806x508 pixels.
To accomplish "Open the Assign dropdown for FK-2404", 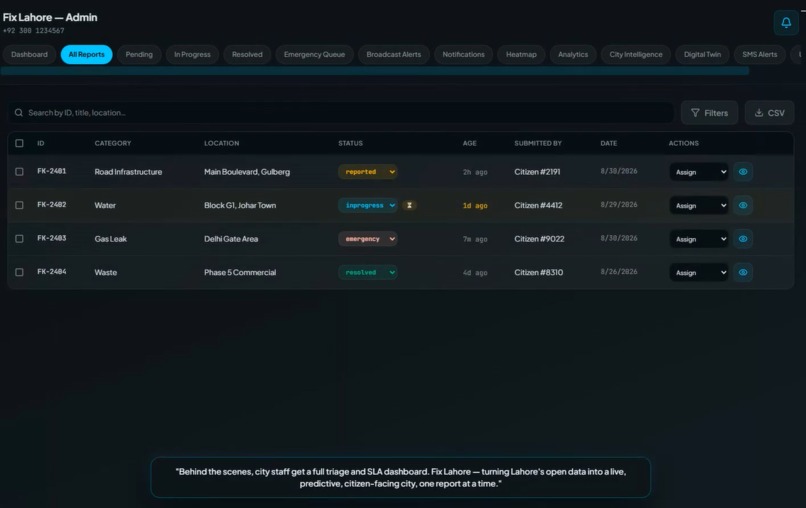I will tap(699, 272).
